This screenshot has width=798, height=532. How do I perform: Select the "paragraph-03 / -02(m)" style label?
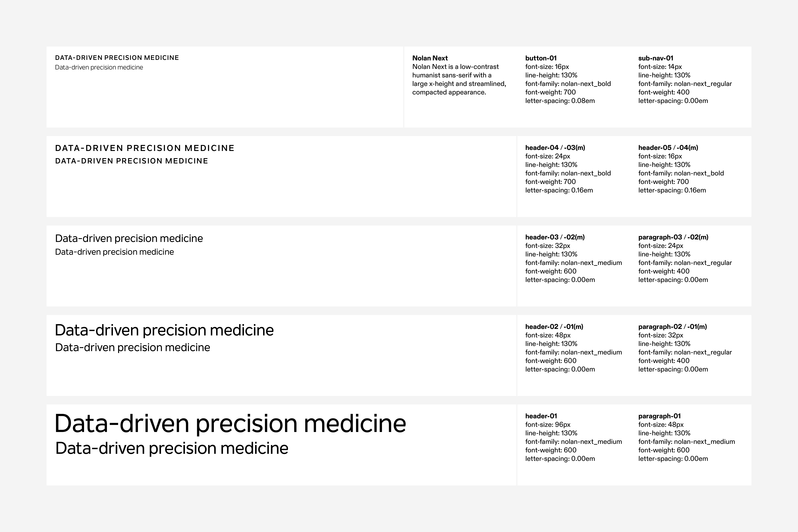point(673,237)
